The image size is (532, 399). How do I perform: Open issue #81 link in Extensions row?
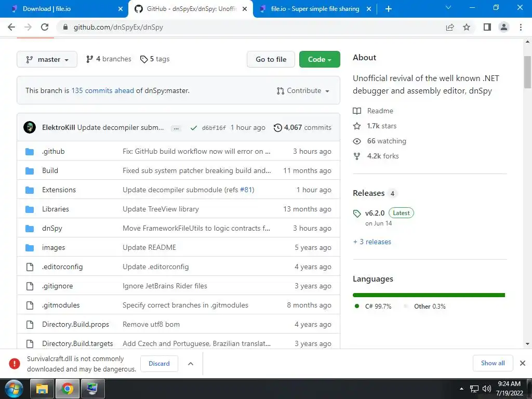246,190
